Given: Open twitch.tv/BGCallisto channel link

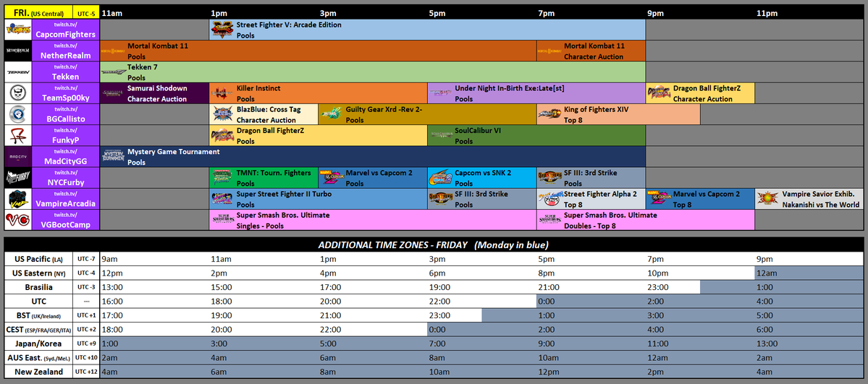Looking at the screenshot, I should pyautogui.click(x=65, y=114).
